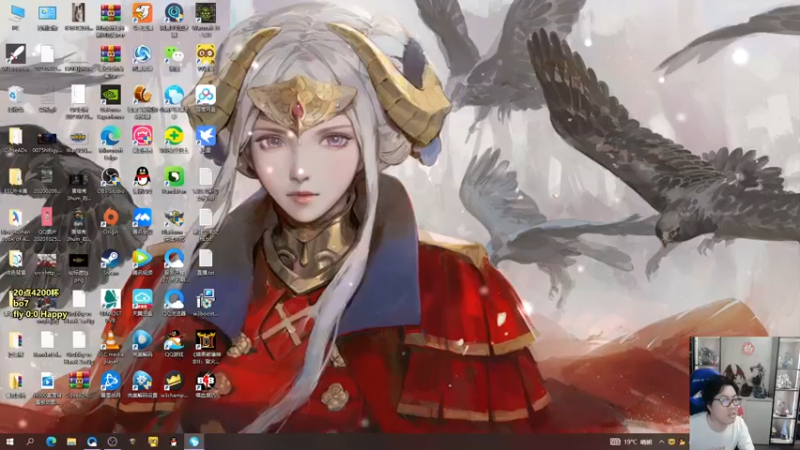800x450 pixels.
Task: Open the w3boost desktop shortcut
Action: pos(205,299)
